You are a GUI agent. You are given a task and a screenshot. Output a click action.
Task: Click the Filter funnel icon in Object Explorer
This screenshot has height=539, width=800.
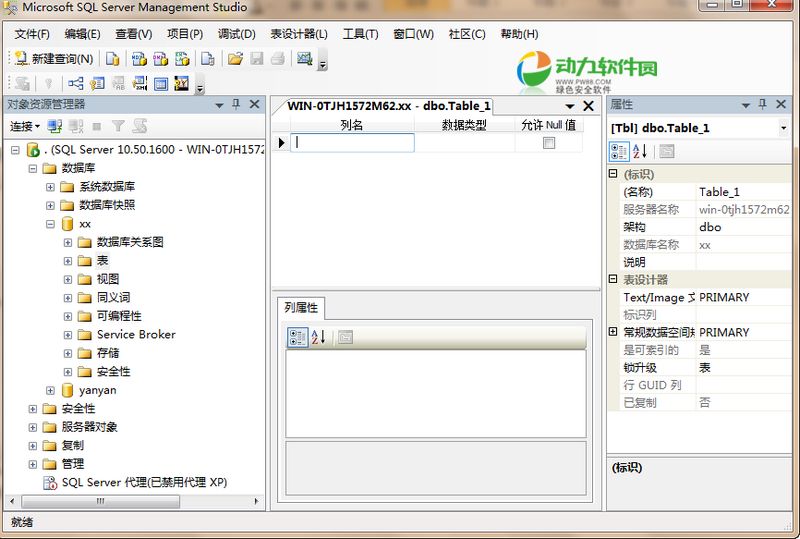click(118, 126)
